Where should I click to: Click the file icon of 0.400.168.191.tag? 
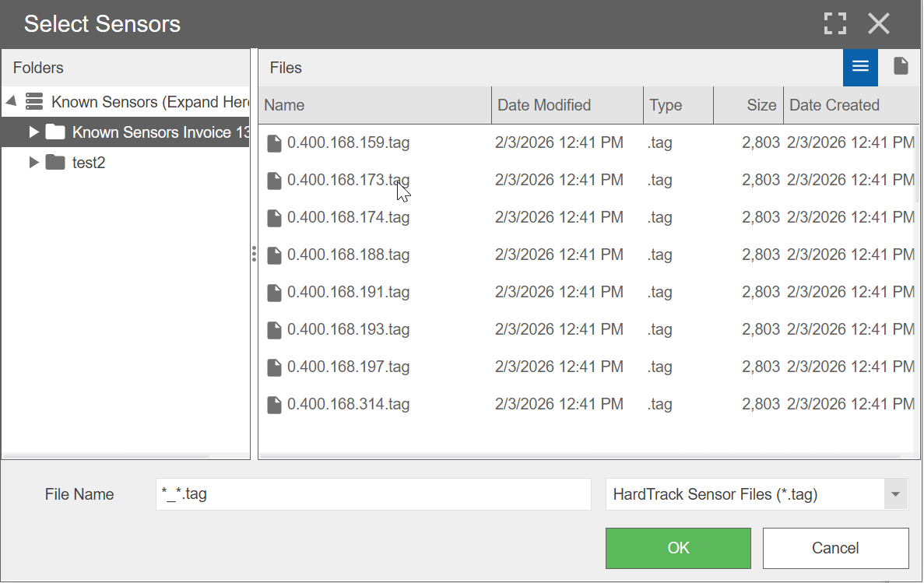(274, 293)
